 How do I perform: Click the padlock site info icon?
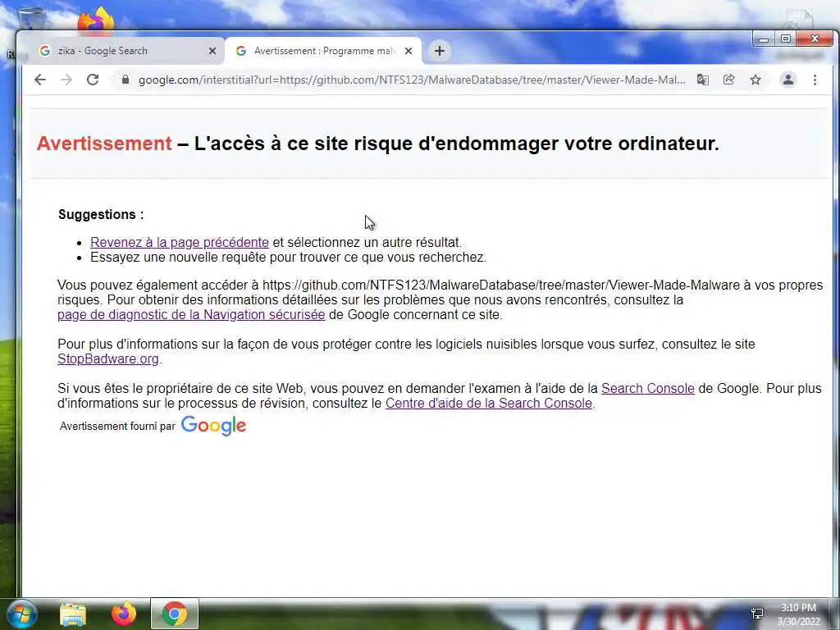click(x=126, y=80)
